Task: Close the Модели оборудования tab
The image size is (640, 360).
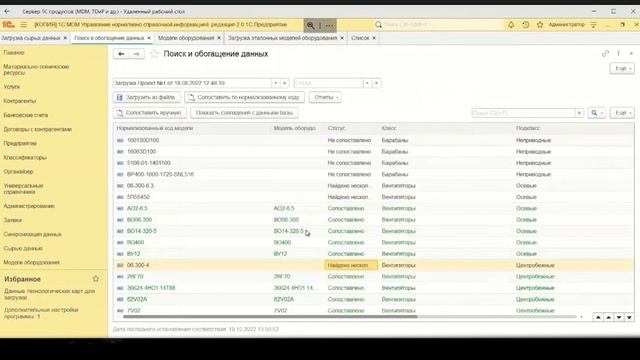Action: tap(219, 38)
